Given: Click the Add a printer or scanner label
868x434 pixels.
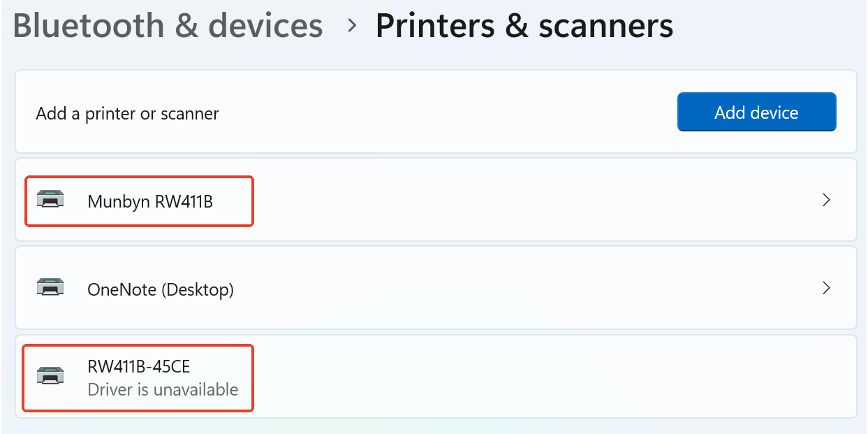Looking at the screenshot, I should tap(127, 113).
